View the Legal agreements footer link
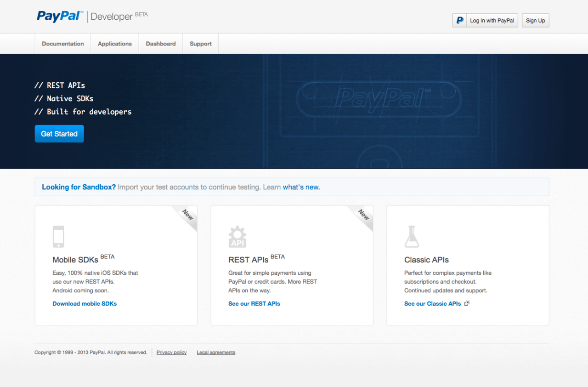This screenshot has width=588, height=387. click(216, 353)
